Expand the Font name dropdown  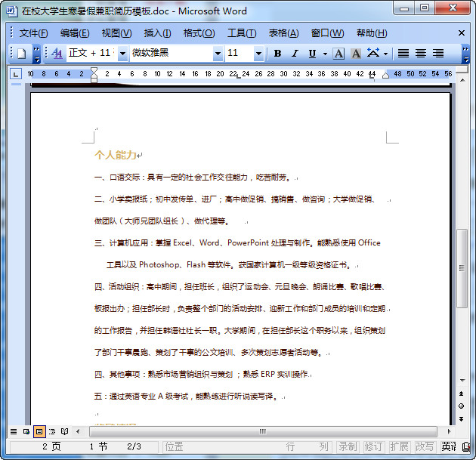pos(218,54)
